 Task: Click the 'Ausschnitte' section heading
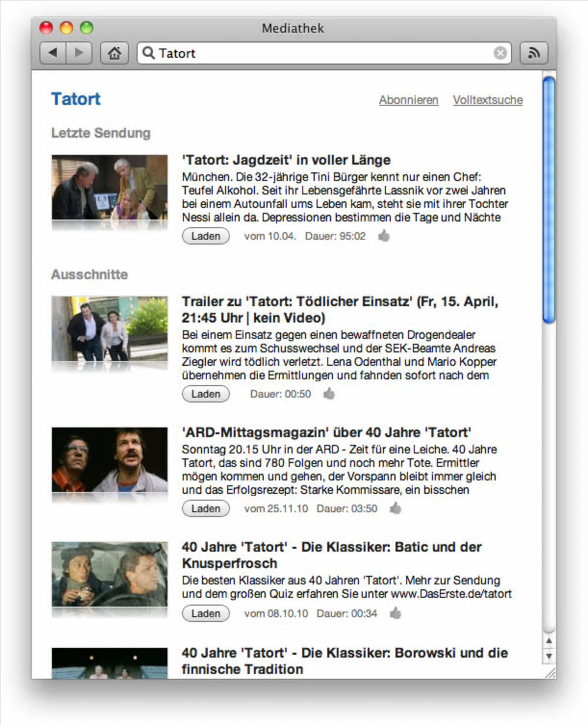tap(89, 275)
